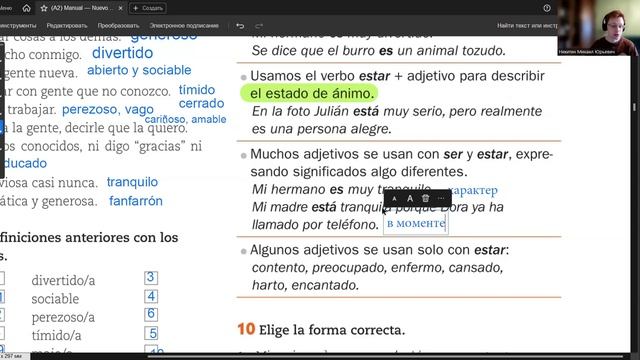
Task: Click the green highlight 'el estado de ánimo.'
Action: pos(309,93)
